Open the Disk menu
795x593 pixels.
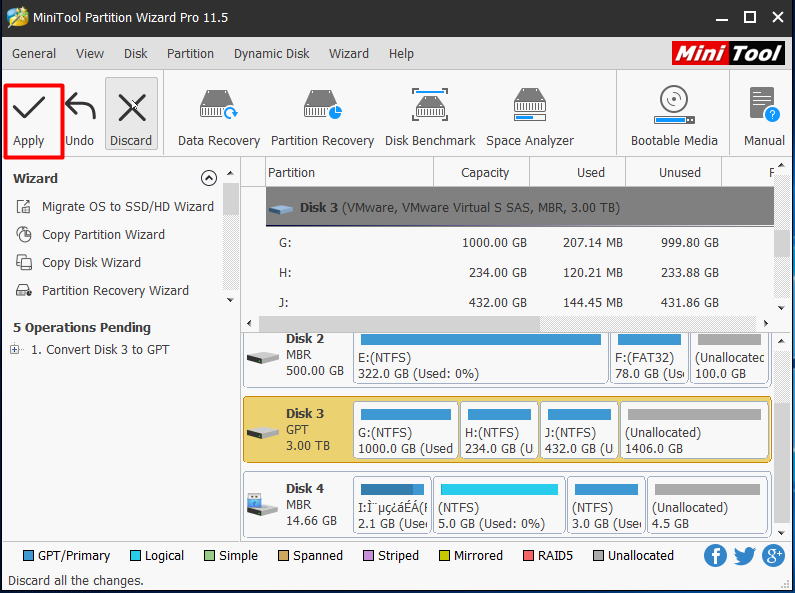tap(135, 54)
